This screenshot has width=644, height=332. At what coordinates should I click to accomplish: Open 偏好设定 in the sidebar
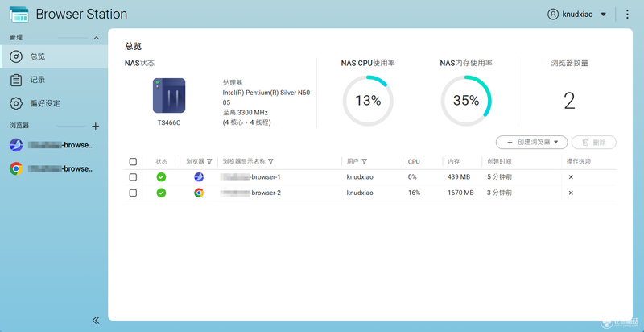point(54,103)
